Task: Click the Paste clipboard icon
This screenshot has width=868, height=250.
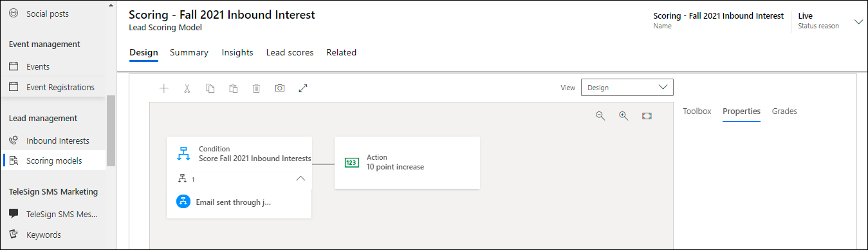Action: pos(233,88)
